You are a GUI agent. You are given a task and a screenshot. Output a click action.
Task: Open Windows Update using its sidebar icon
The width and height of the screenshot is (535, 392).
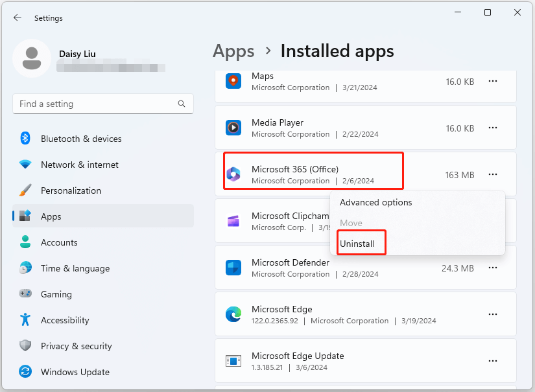[x=25, y=372]
